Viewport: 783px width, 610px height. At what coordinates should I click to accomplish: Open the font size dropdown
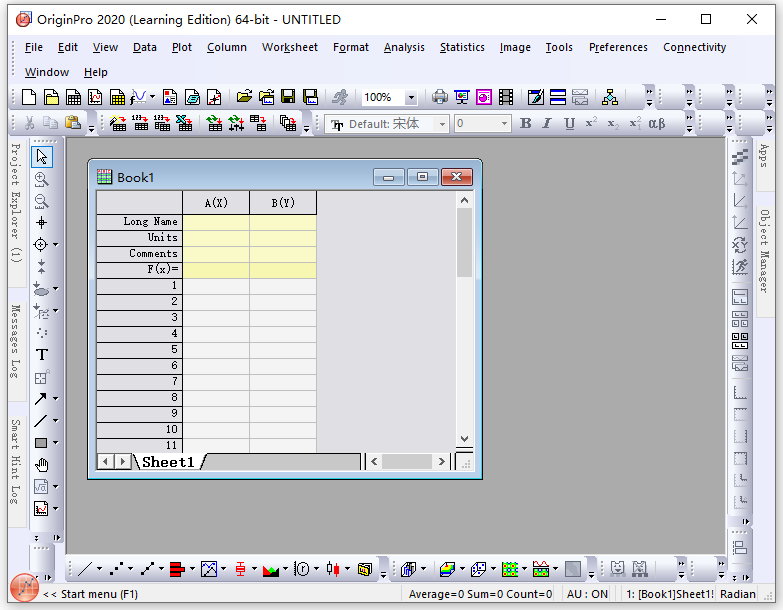pyautogui.click(x=504, y=123)
